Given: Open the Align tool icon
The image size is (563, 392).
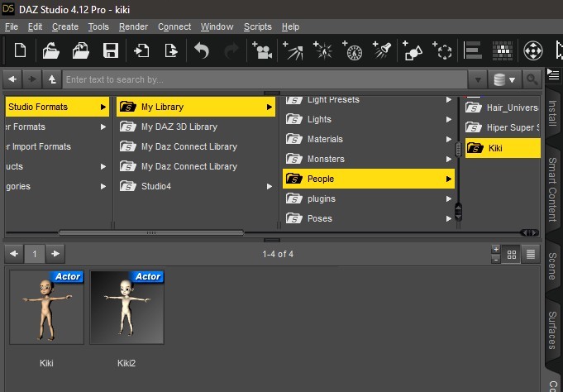Looking at the screenshot, I should coord(473,50).
